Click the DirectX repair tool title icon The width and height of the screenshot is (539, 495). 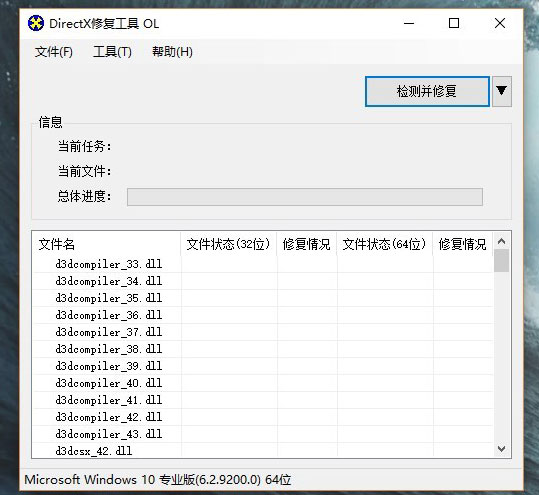tap(36, 23)
